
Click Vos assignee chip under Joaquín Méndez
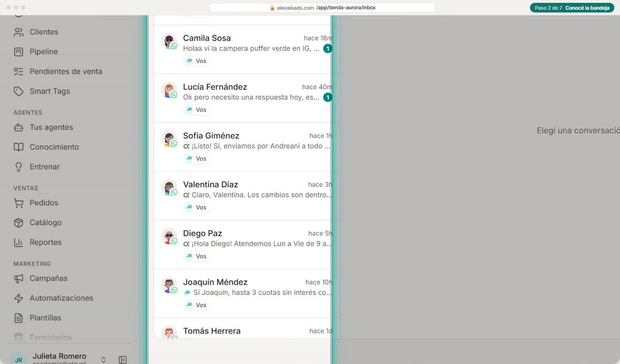point(197,305)
